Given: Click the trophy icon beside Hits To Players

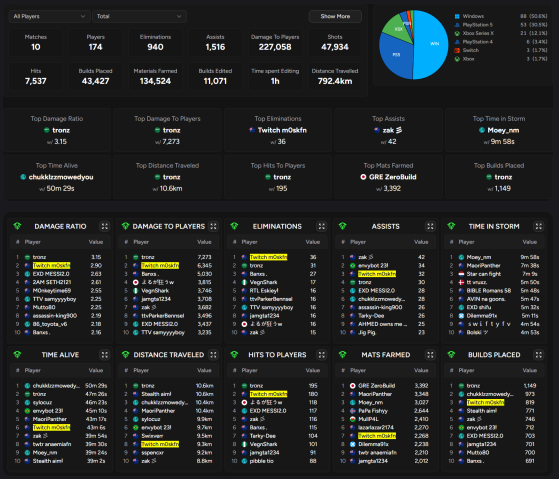Looking at the screenshot, I should 234,354.
